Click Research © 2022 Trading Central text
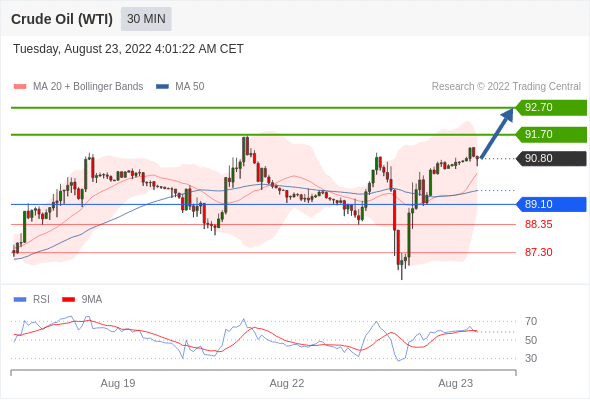The height and width of the screenshot is (400, 590). coord(506,87)
